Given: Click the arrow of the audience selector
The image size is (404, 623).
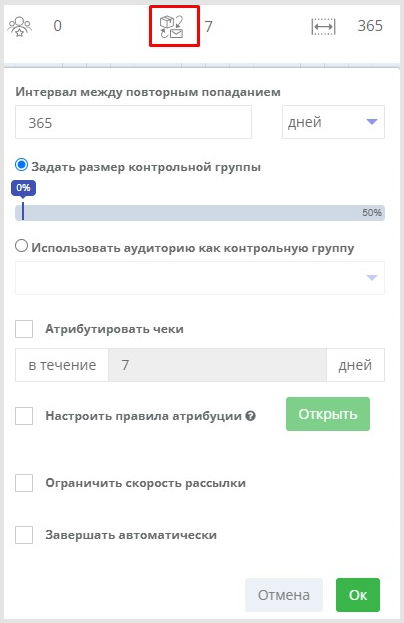Looking at the screenshot, I should click(x=371, y=278).
